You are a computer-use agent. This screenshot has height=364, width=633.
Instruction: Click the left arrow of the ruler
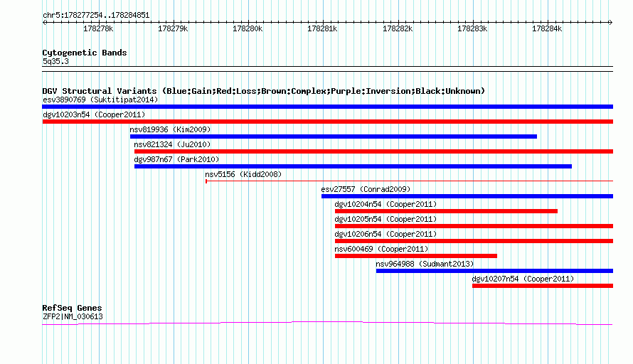click(x=44, y=22)
